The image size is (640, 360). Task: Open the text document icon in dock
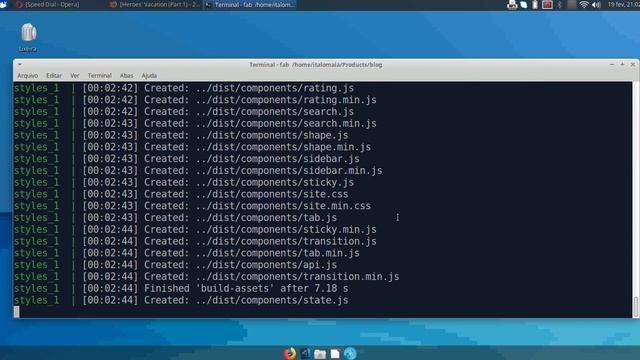(x=335, y=354)
